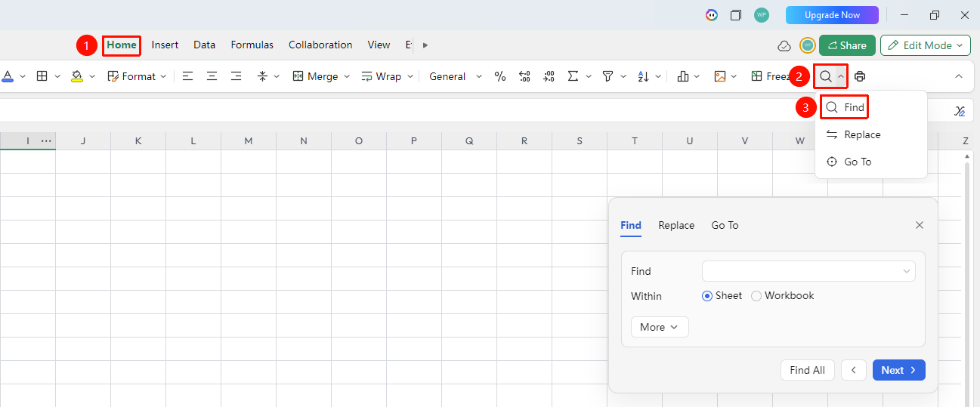980x407 pixels.
Task: Open the View tab
Action: click(379, 45)
